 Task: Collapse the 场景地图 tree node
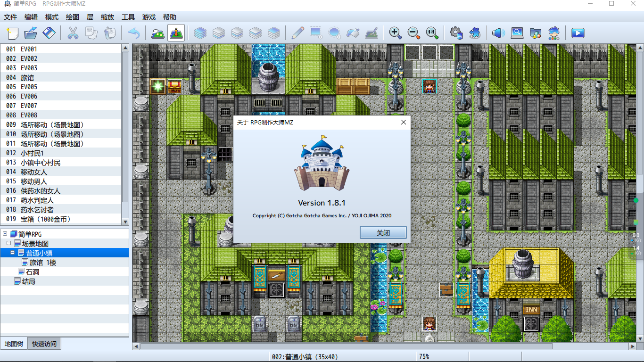click(x=9, y=244)
